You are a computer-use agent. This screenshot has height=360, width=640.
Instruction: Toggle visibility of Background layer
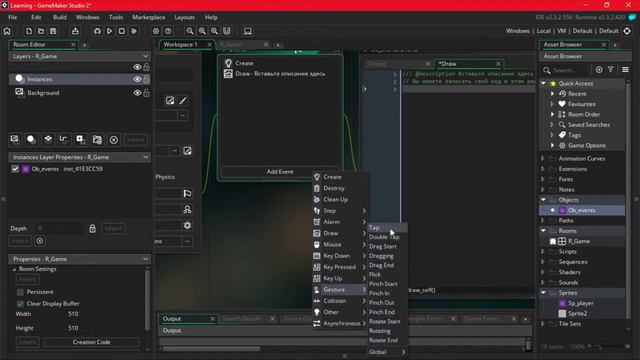pyautogui.click(x=137, y=93)
